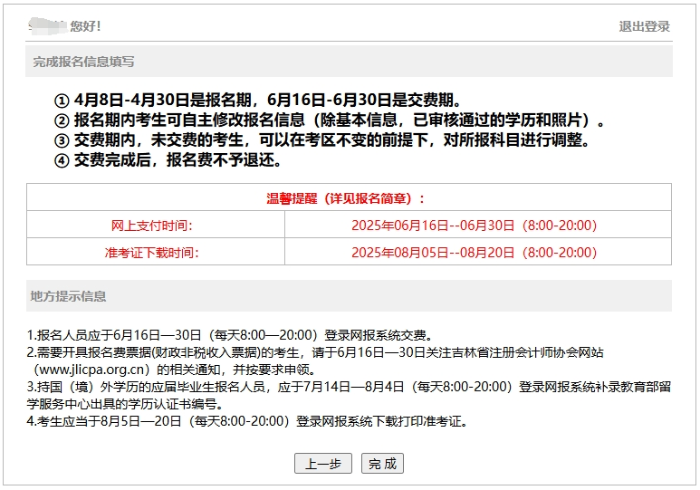Click the 08月05日--08月20日 download date cell

tap(473, 252)
